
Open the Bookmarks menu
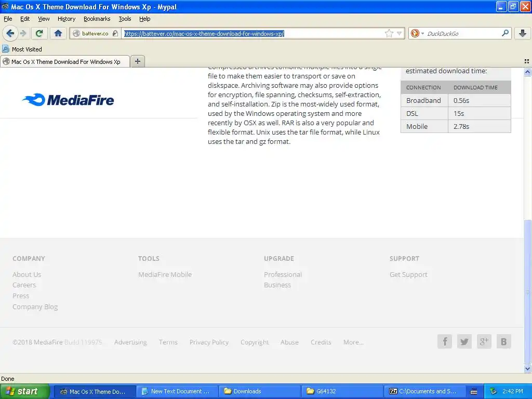point(97,19)
